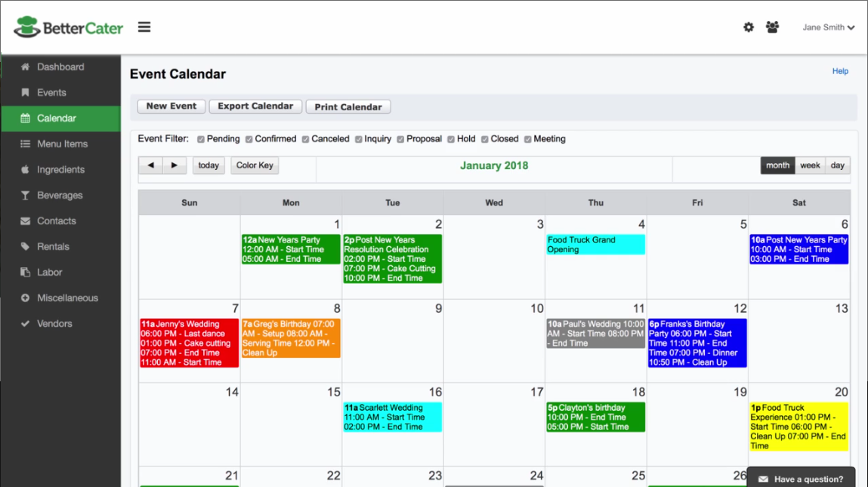This screenshot has width=868, height=487.
Task: Open Post New Years Resolution Celebration event
Action: 393,259
